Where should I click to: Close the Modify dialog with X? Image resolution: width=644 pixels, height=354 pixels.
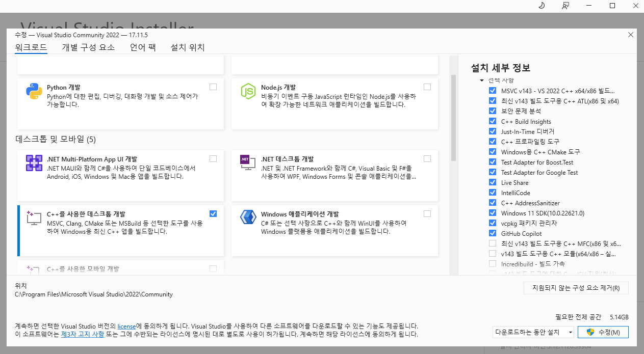631,35
